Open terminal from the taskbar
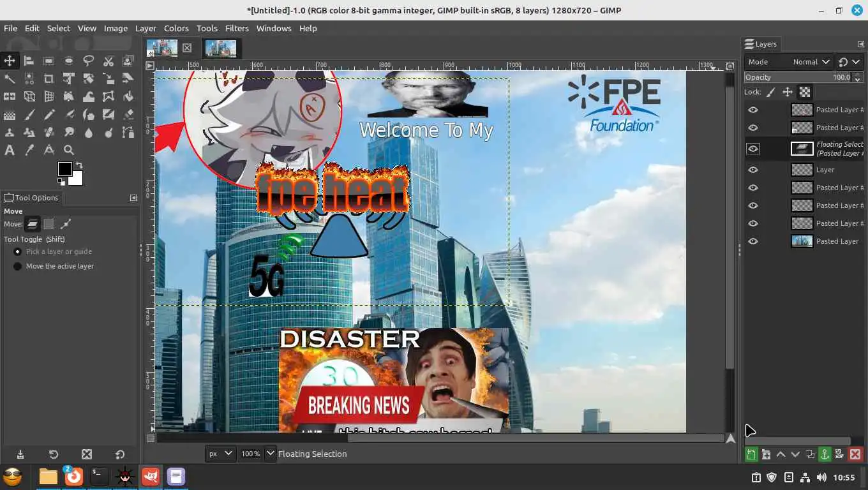Image resolution: width=868 pixels, height=490 pixels. (x=99, y=476)
